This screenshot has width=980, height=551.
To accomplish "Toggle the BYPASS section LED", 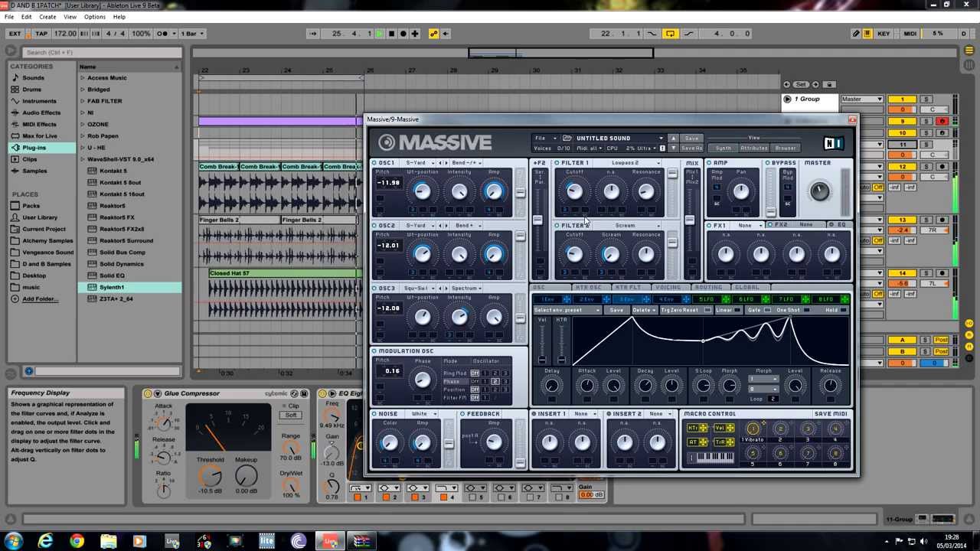I will [x=768, y=163].
